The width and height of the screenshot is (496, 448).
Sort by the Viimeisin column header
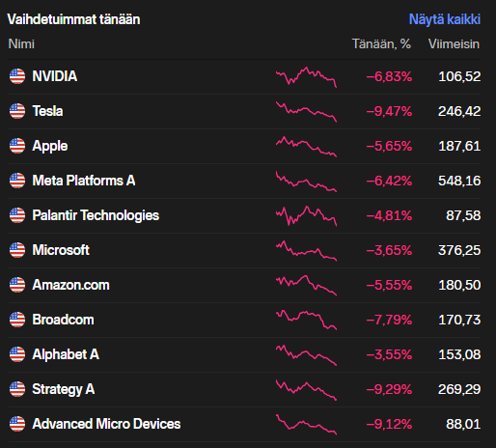coord(454,44)
